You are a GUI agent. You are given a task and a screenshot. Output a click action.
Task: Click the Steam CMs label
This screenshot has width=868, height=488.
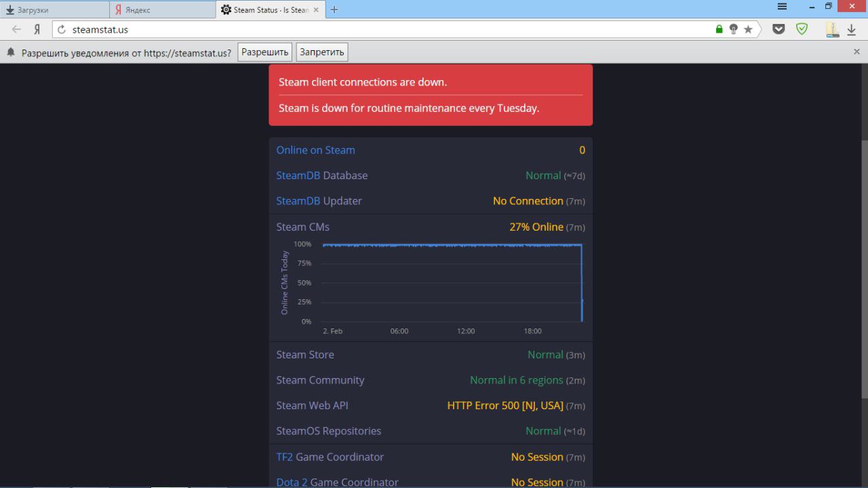click(x=302, y=227)
